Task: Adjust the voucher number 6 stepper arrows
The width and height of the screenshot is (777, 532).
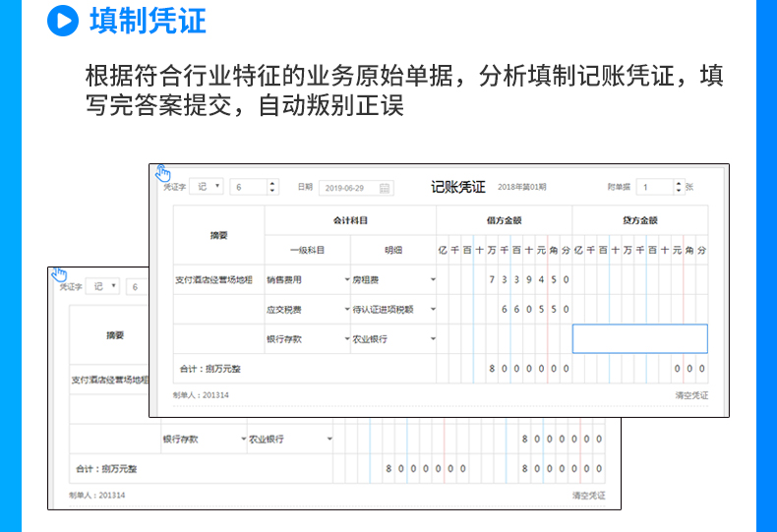Action: click(x=272, y=186)
